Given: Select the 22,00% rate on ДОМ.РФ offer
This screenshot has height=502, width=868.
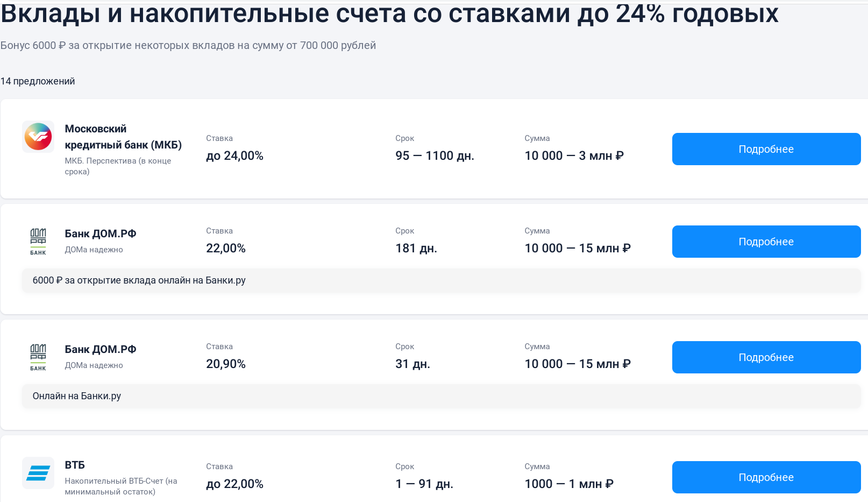Looking at the screenshot, I should point(225,248).
